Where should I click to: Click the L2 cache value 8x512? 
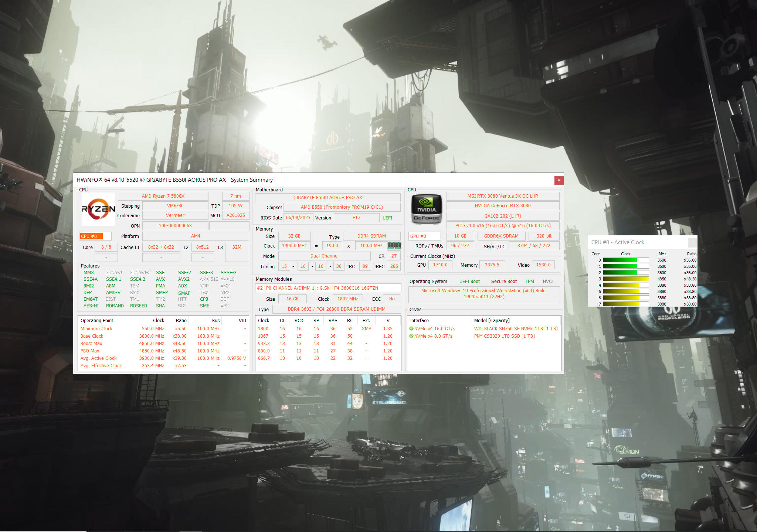coord(203,247)
